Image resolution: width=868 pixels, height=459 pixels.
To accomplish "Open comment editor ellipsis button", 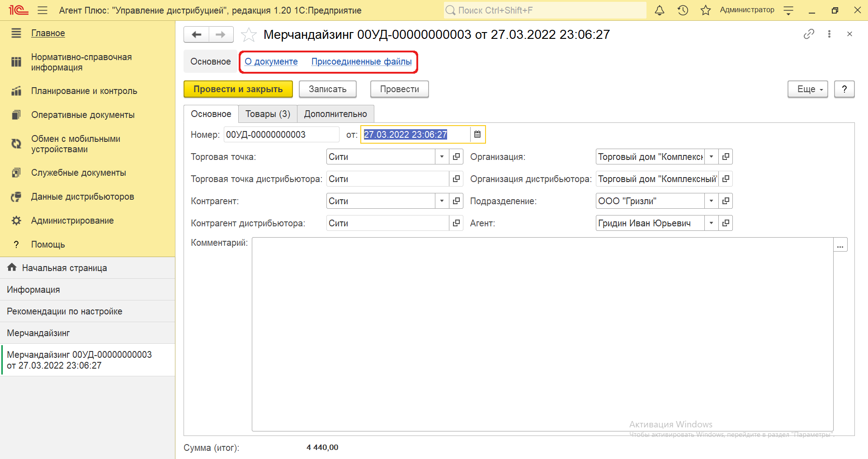I will click(840, 244).
